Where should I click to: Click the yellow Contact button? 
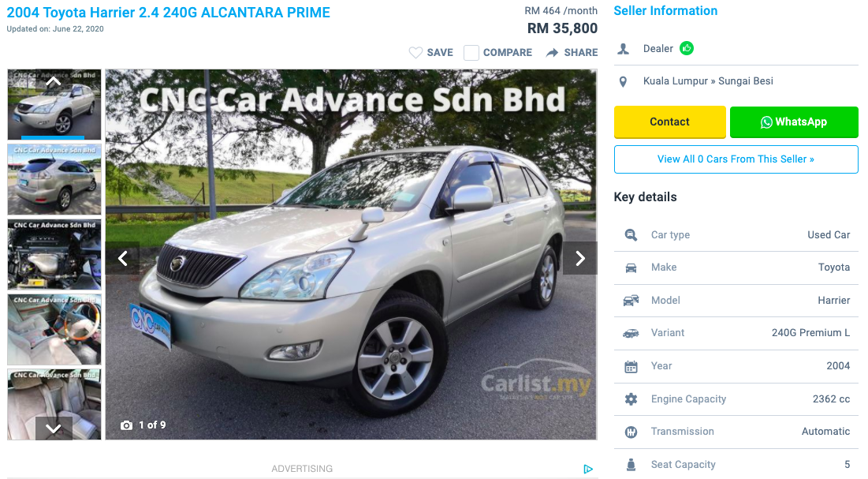[670, 122]
